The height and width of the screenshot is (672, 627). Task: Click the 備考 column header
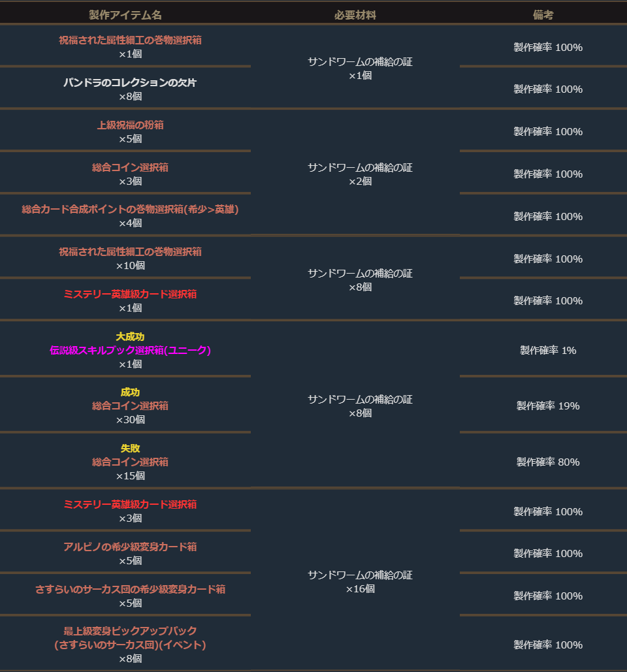(x=543, y=15)
